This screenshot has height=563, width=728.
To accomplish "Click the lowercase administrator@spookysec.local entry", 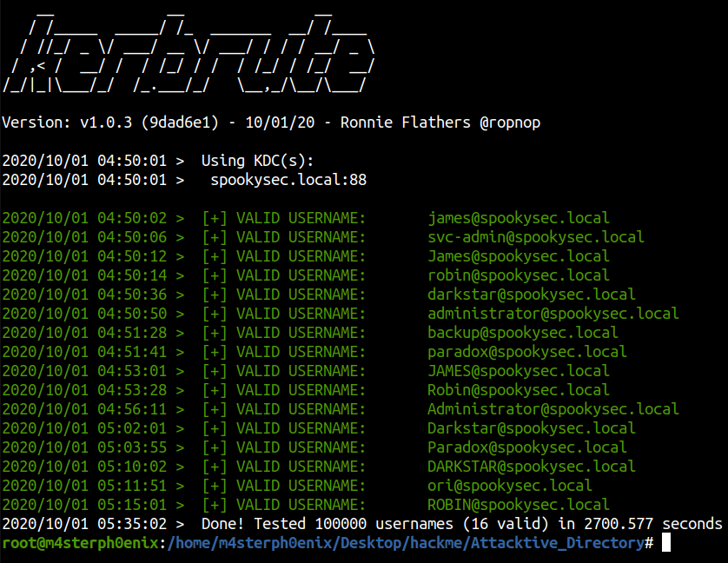I will point(553,314).
